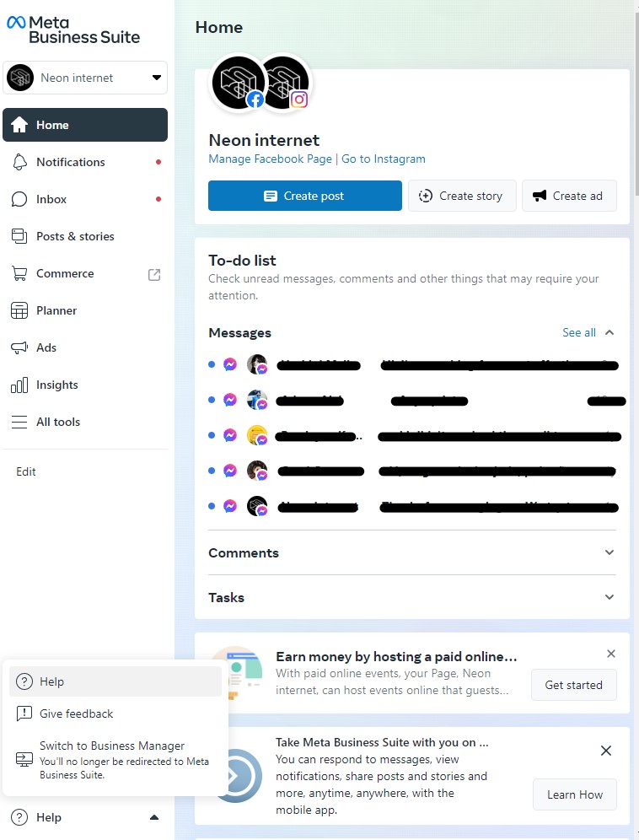Click the Create story button

click(x=462, y=196)
